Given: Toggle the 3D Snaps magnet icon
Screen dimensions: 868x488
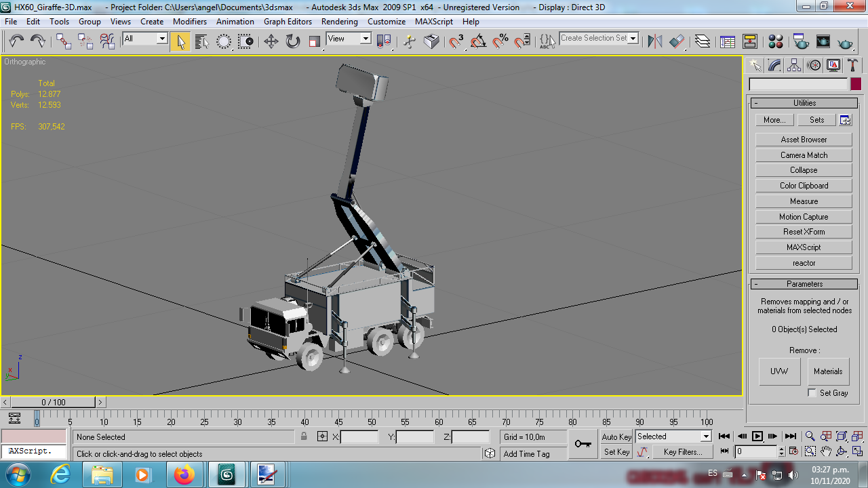Looking at the screenshot, I should point(456,41).
